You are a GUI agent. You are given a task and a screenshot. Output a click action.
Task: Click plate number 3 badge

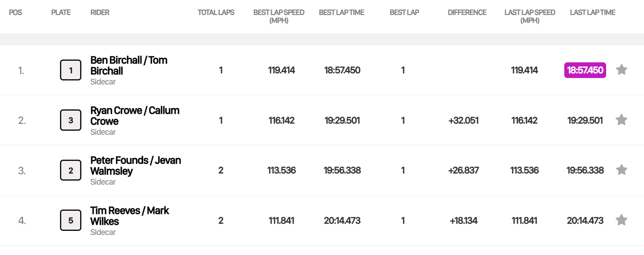coord(70,120)
